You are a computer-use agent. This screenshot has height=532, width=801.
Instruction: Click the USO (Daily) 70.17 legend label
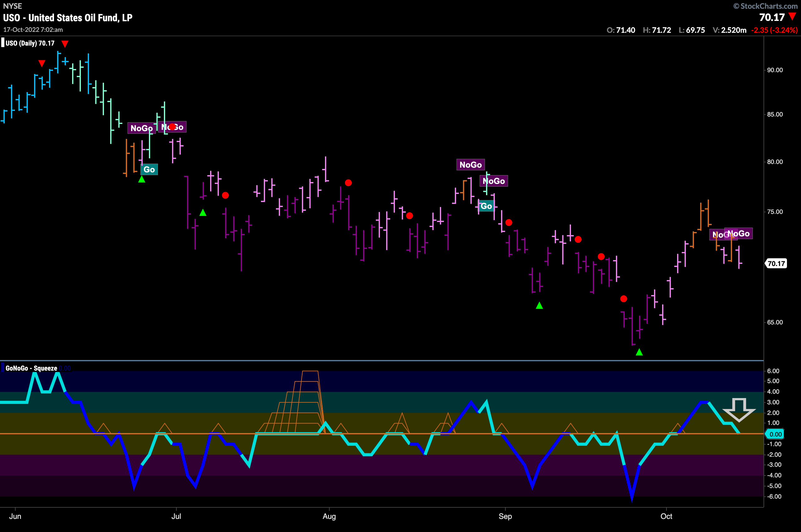click(x=30, y=43)
